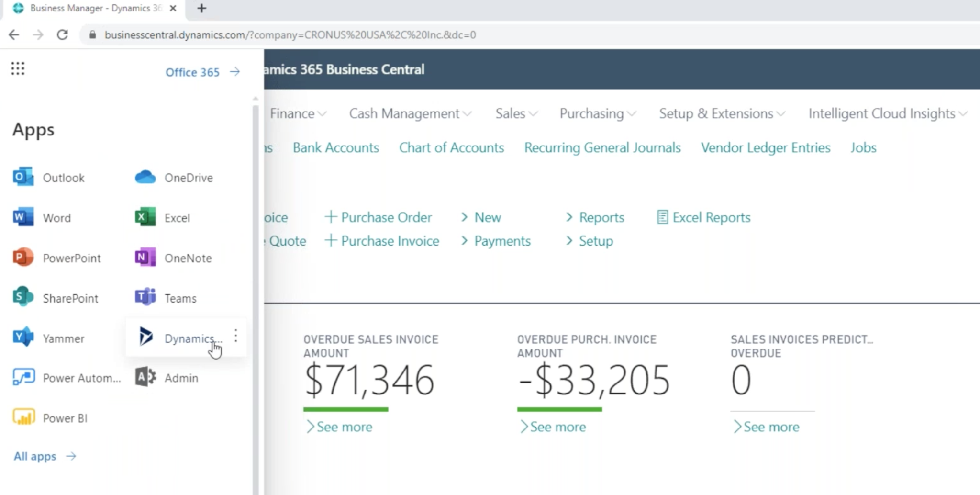Expand the Payments actions group

point(496,241)
